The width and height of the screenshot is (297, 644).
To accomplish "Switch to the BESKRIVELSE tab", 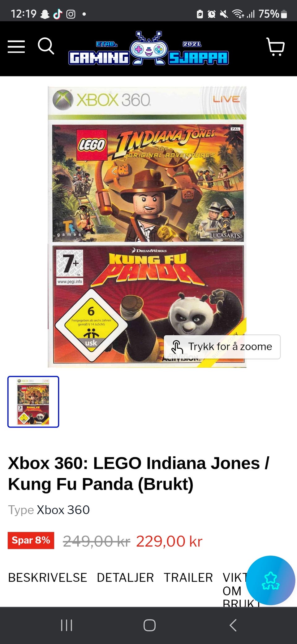I will click(x=48, y=577).
